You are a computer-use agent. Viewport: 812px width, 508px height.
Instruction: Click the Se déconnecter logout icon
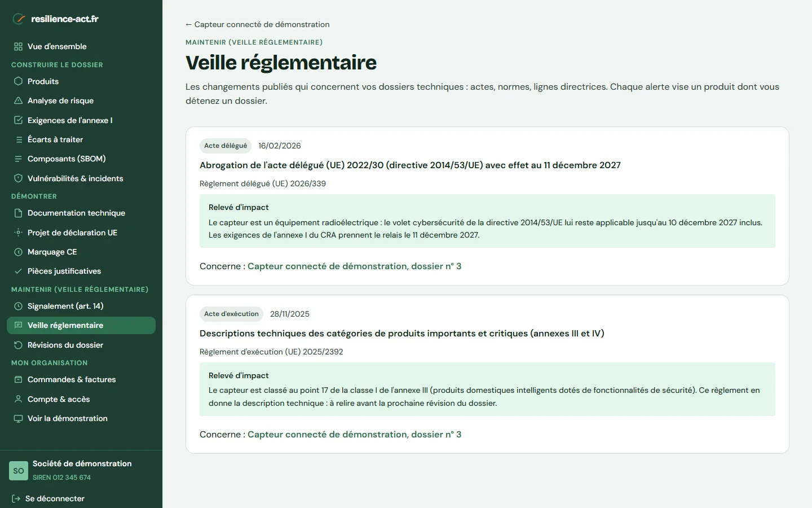coord(16,498)
